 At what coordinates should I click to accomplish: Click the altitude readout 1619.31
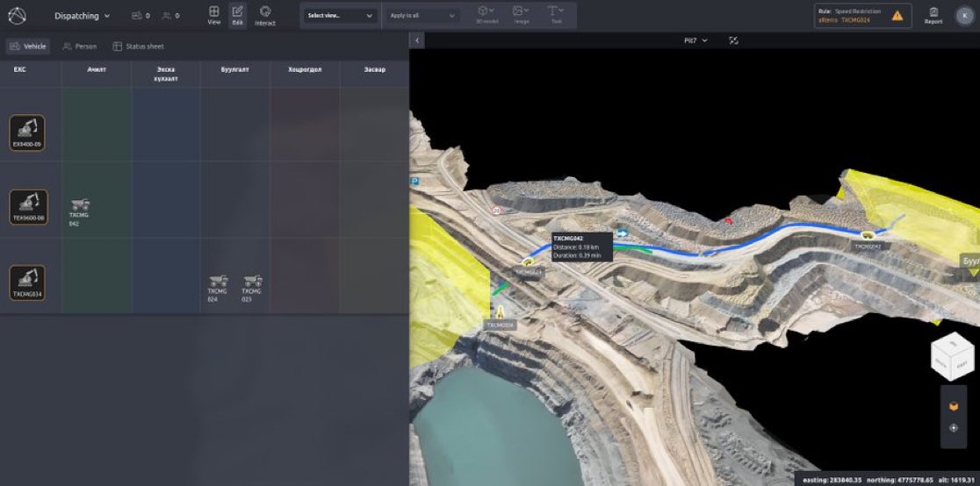pyautogui.click(x=957, y=480)
